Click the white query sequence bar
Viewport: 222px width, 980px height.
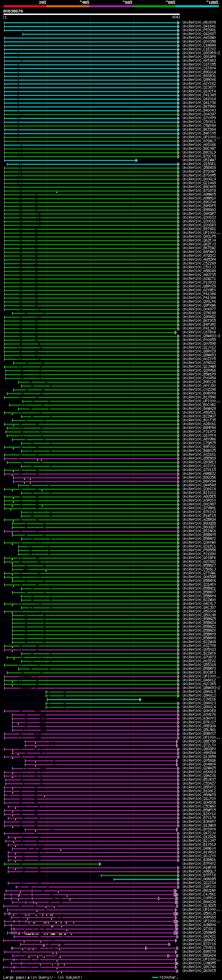coord(92,15)
